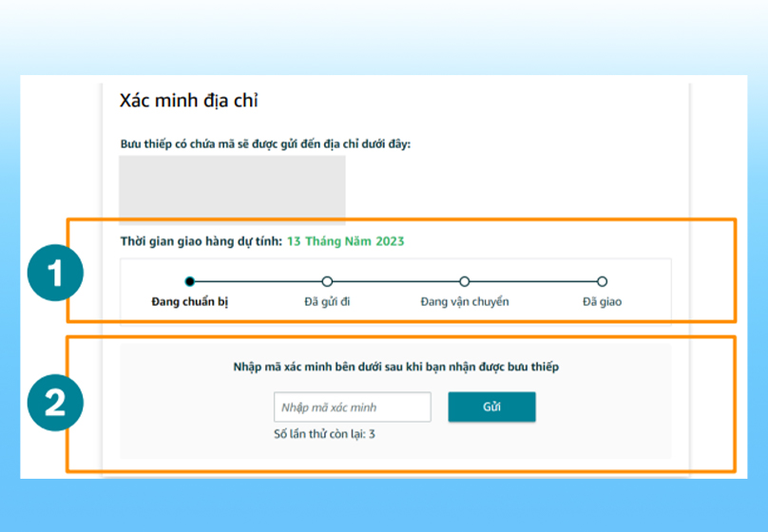Screen dimensions: 768x532
Task: Click the progress line between first two steps
Action: click(x=259, y=281)
